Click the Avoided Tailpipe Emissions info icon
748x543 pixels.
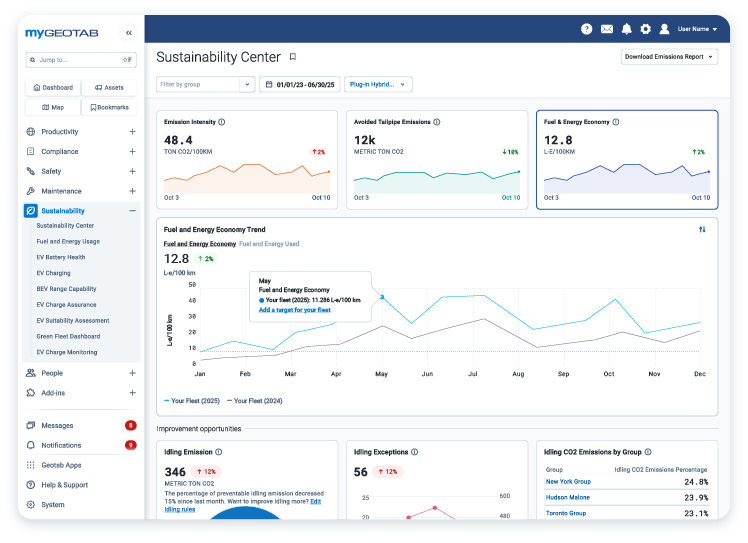pos(437,122)
